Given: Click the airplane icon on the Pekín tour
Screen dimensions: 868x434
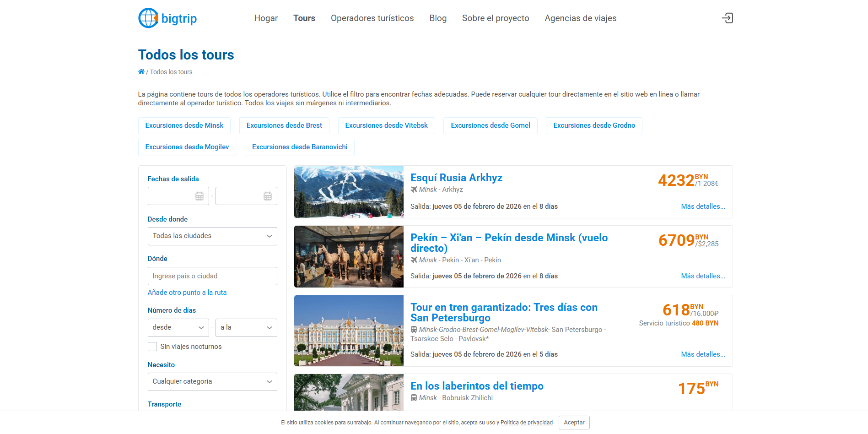Looking at the screenshot, I should tap(414, 260).
